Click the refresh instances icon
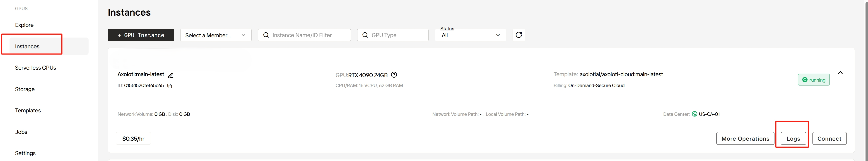This screenshot has width=868, height=161. coord(518,35)
